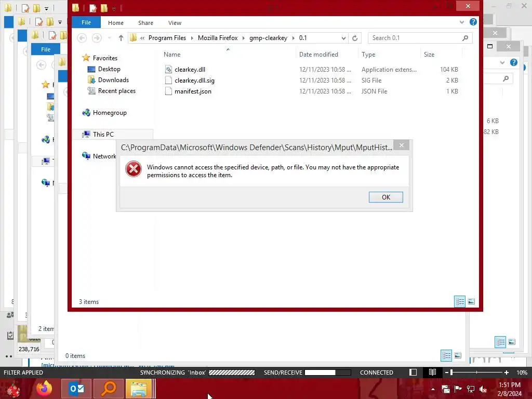This screenshot has width=532, height=399.
Task: Click Outlook zoom in plus button
Action: 506,373
